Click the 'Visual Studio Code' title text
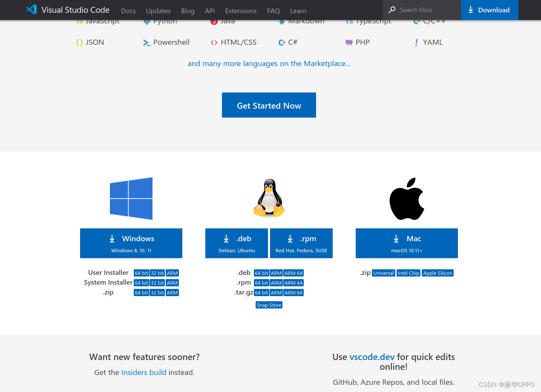 [75, 10]
